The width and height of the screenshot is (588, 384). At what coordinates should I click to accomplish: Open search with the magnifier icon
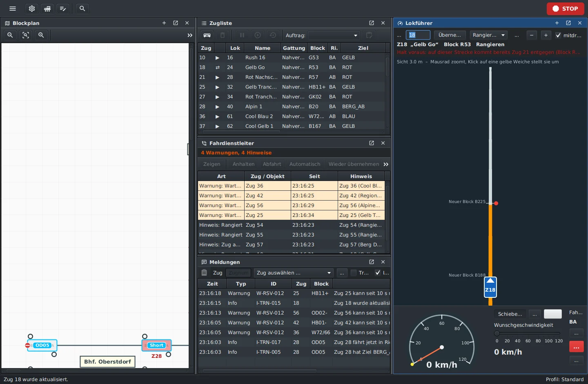pyautogui.click(x=82, y=9)
